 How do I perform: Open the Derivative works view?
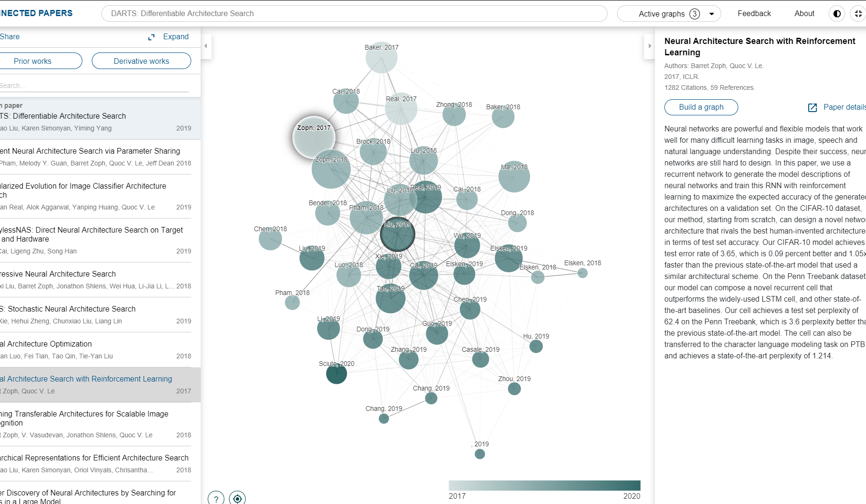141,61
